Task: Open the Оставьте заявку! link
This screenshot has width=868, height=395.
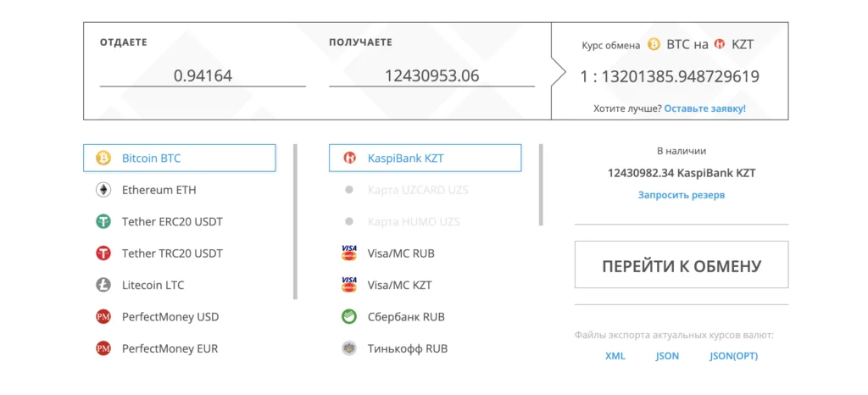Action: click(704, 108)
